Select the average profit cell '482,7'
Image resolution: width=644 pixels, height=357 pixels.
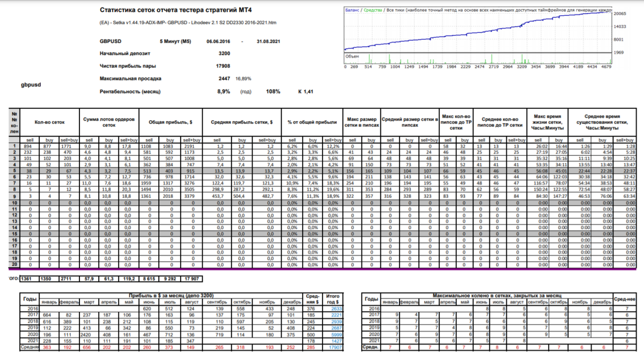point(270,196)
